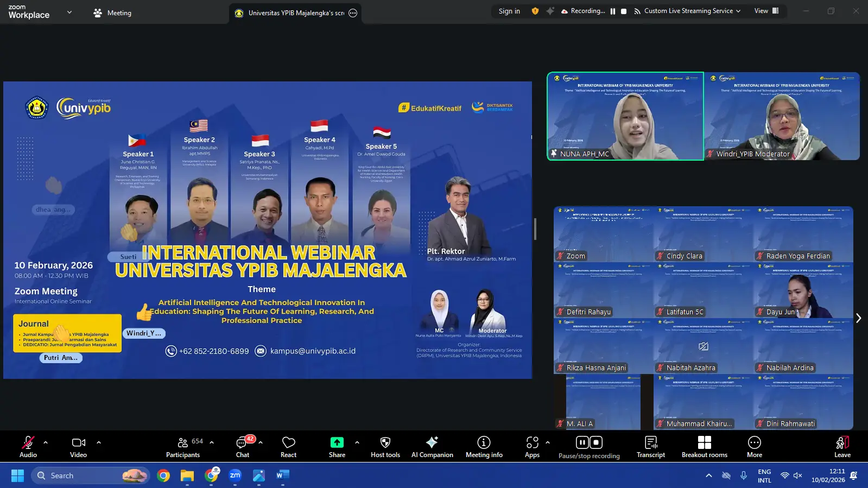Open Host tools shield menu
This screenshot has width=868, height=488.
pos(385,447)
